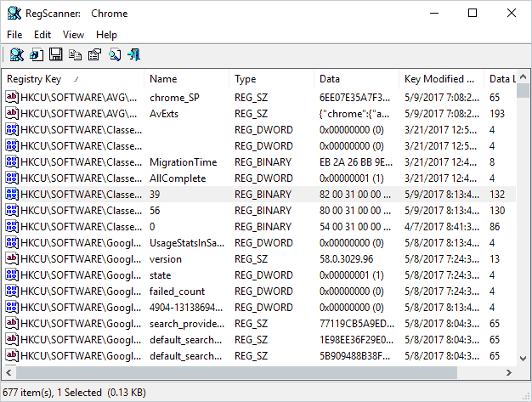
Task: Open the Properties toolbar icon
Action: tap(94, 54)
